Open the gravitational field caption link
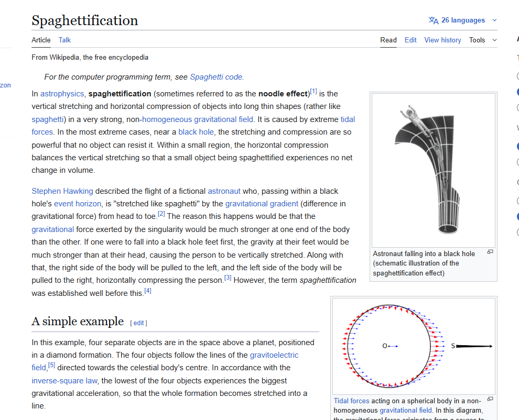Viewport: 519px width, 420px height. [406, 411]
